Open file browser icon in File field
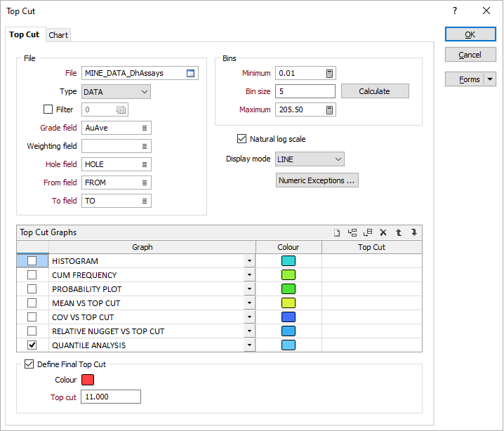Screen dimensions: 504x431 pos(190,73)
